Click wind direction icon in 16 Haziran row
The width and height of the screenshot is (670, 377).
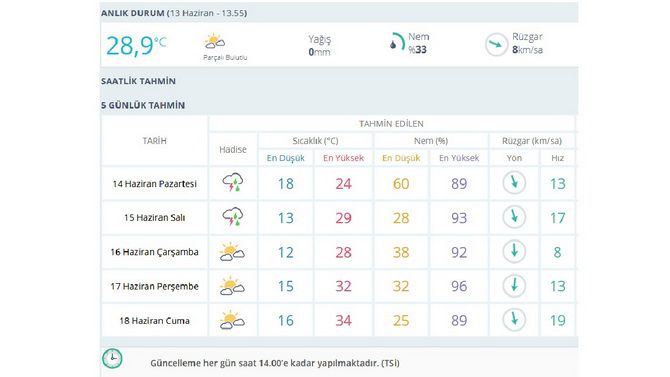pyautogui.click(x=514, y=251)
